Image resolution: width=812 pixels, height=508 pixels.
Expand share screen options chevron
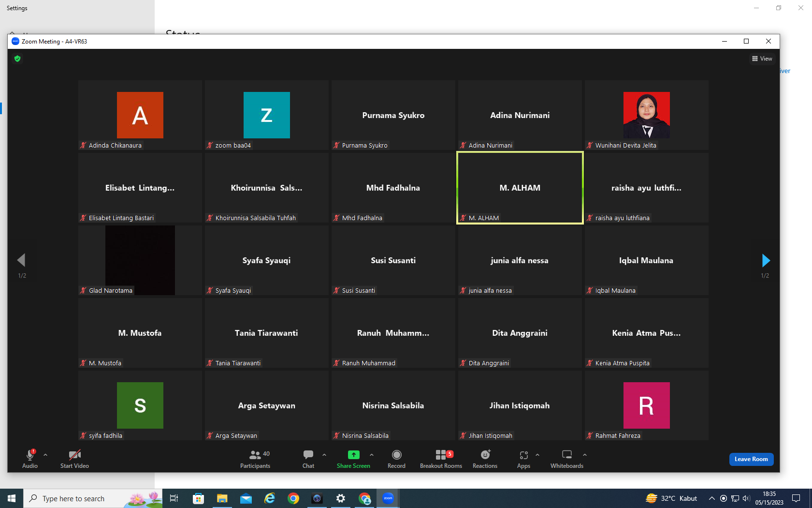coord(372,455)
